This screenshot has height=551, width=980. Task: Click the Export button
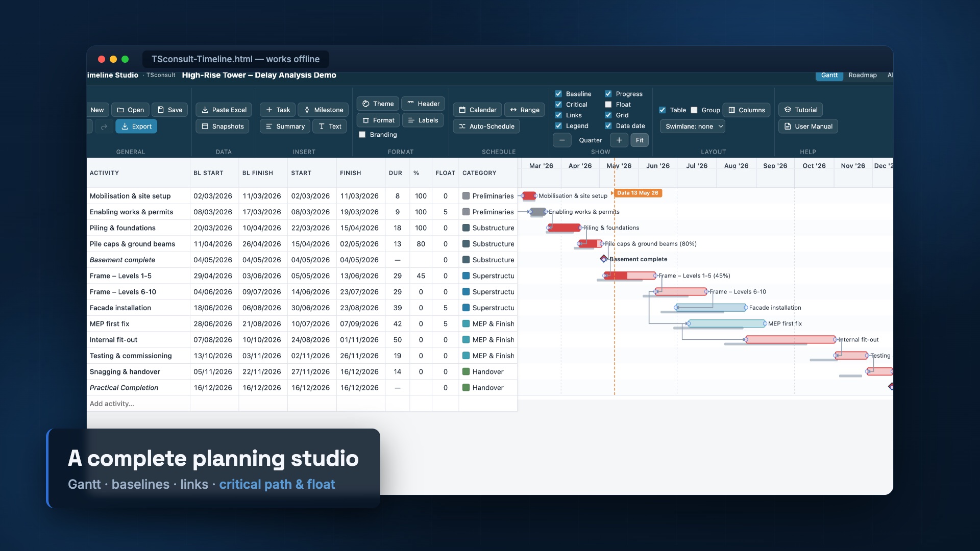(x=136, y=127)
